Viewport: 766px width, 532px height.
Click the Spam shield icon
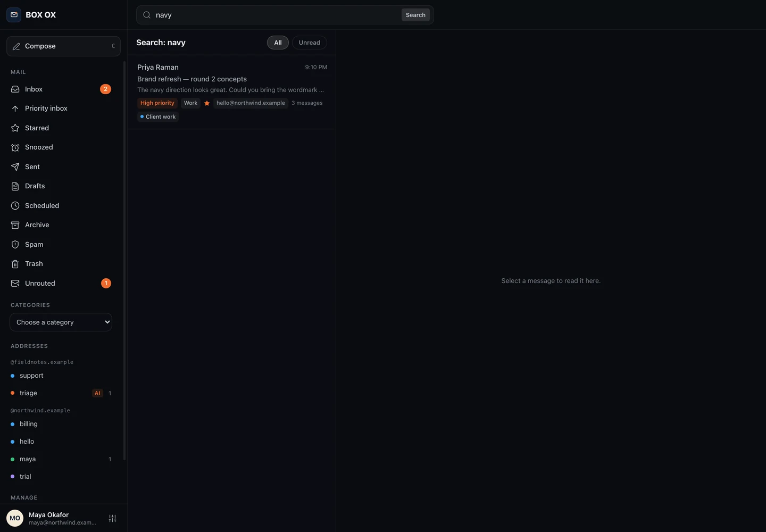click(x=15, y=245)
